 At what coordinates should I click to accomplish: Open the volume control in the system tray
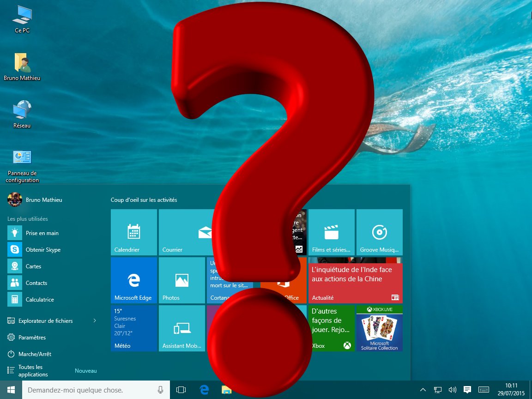click(x=452, y=390)
